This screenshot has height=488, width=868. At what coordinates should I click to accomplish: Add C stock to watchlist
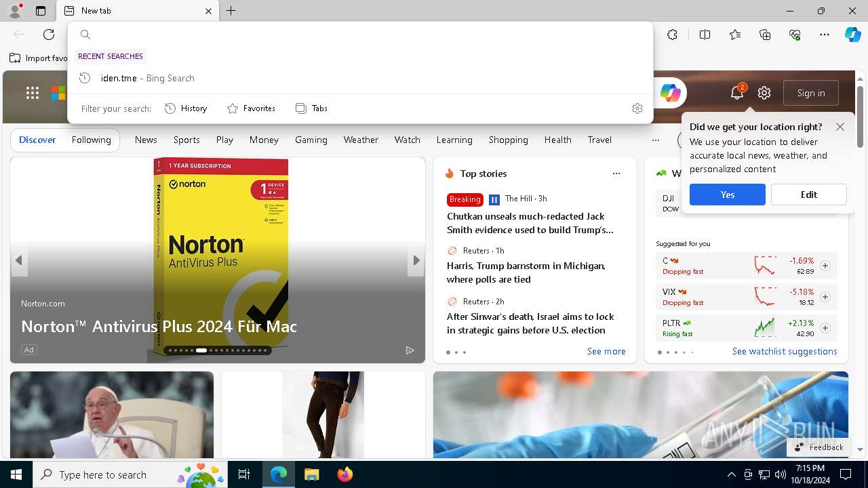tap(825, 266)
